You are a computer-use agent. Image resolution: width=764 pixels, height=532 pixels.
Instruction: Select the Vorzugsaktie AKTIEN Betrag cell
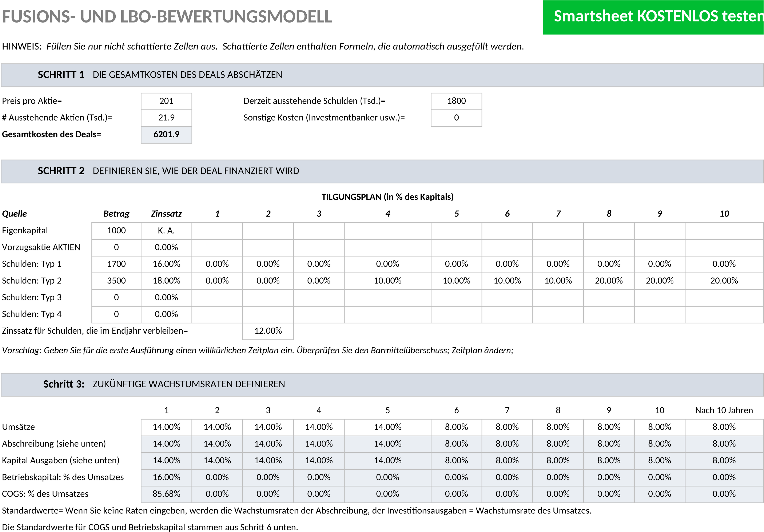click(x=116, y=247)
